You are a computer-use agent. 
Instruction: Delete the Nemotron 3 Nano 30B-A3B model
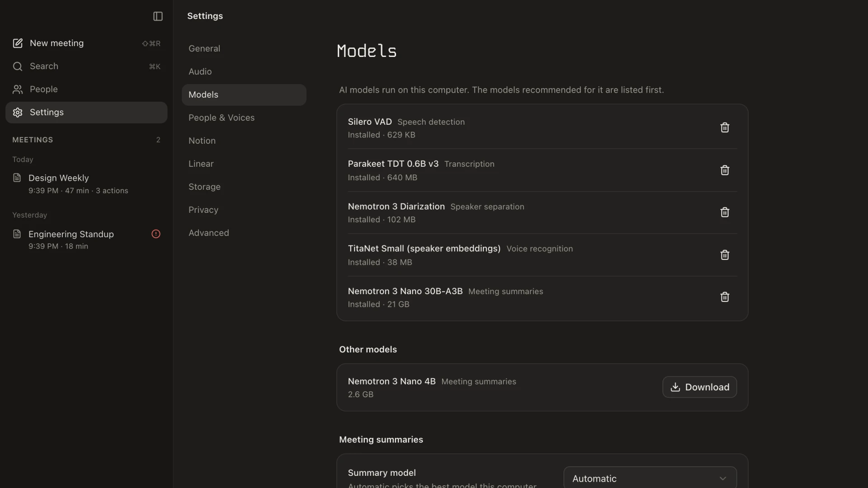pyautogui.click(x=725, y=297)
